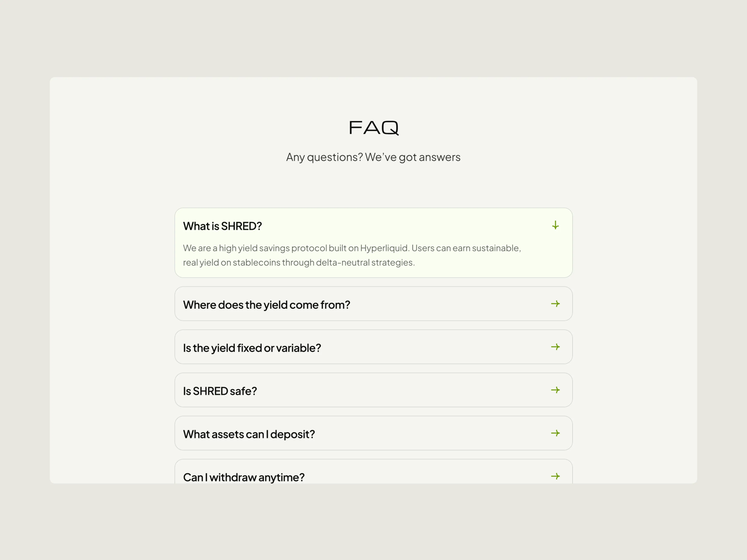Expand the "Is SHRED safe?" question
The image size is (747, 560).
pos(220,391)
